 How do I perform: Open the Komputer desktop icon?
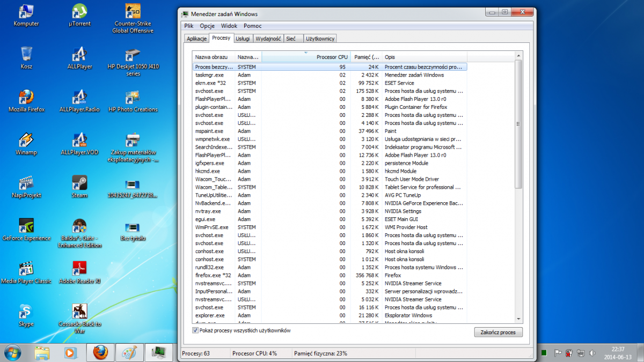tap(26, 15)
